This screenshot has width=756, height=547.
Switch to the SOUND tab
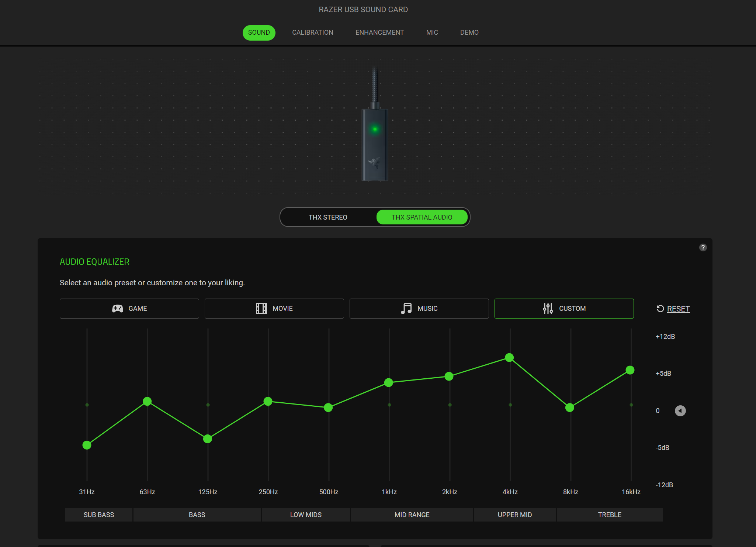tap(259, 32)
